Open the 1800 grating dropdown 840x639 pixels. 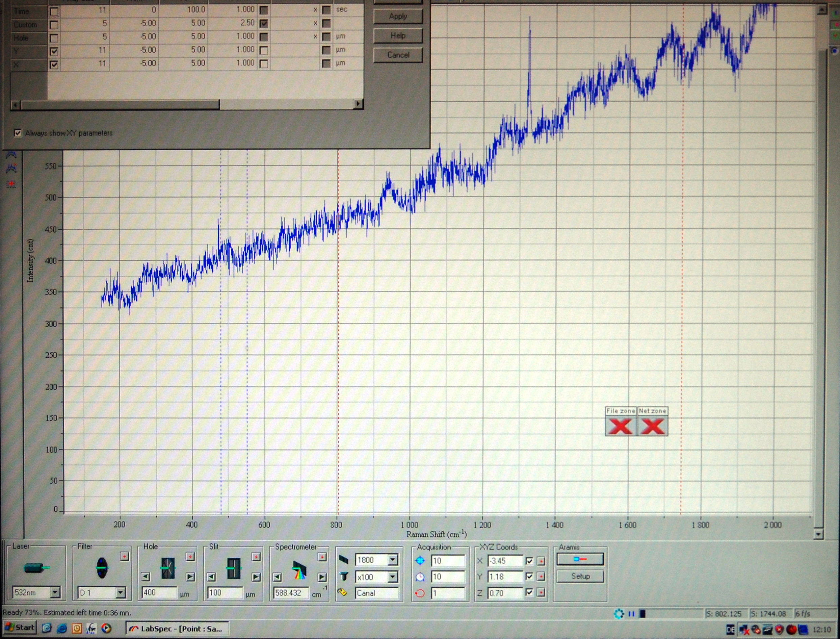pyautogui.click(x=393, y=560)
